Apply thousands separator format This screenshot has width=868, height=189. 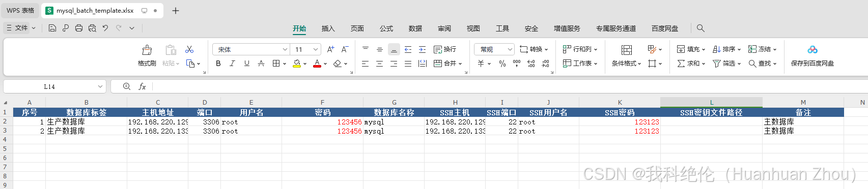click(x=517, y=64)
